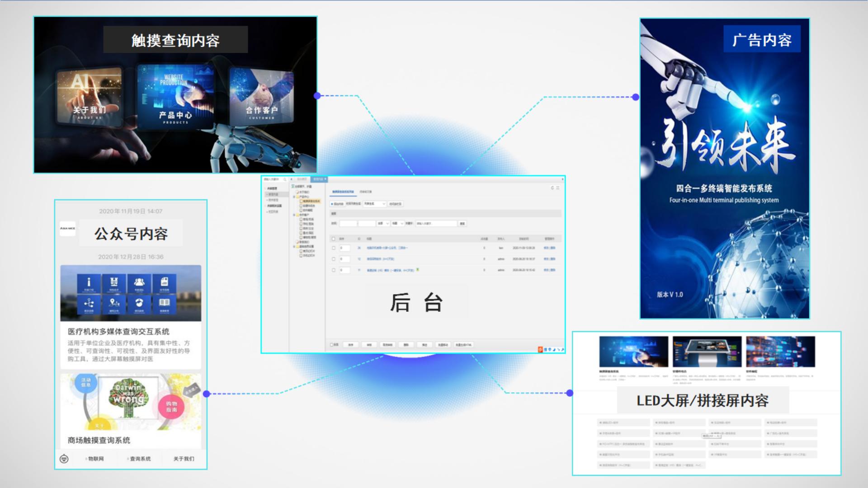This screenshot has width=868, height=488.
Task: Tick the checkbox of the first article row
Action: (333, 248)
